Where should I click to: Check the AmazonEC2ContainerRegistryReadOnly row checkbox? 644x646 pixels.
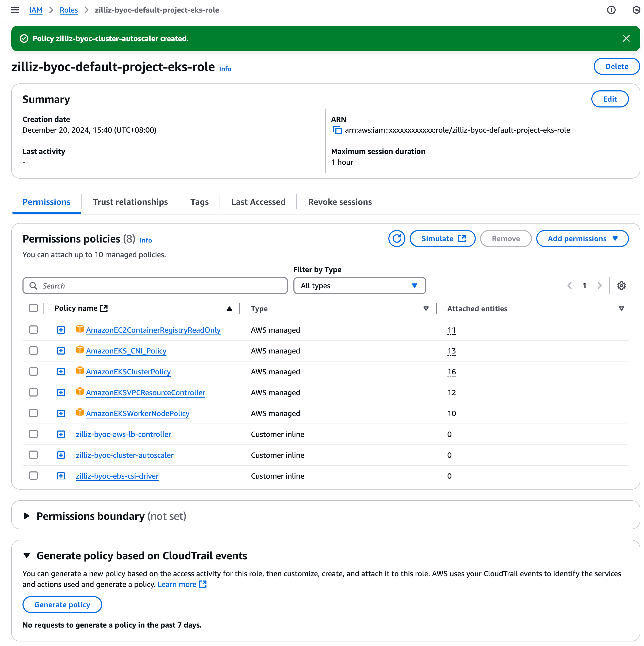coord(33,330)
